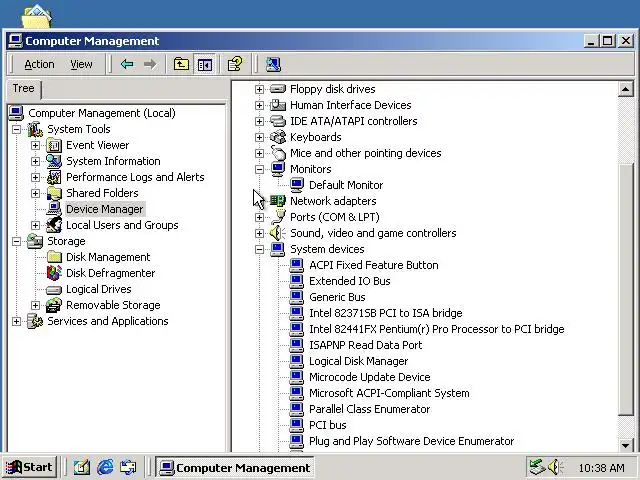Select Disk Management in the tree
The height and width of the screenshot is (480, 640).
[x=108, y=257]
